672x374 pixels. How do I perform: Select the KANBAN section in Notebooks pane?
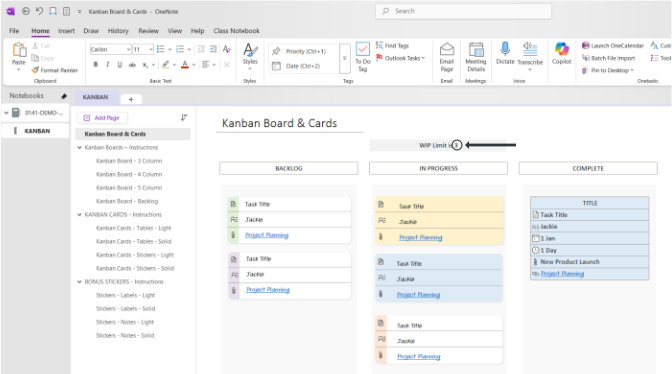(36, 131)
